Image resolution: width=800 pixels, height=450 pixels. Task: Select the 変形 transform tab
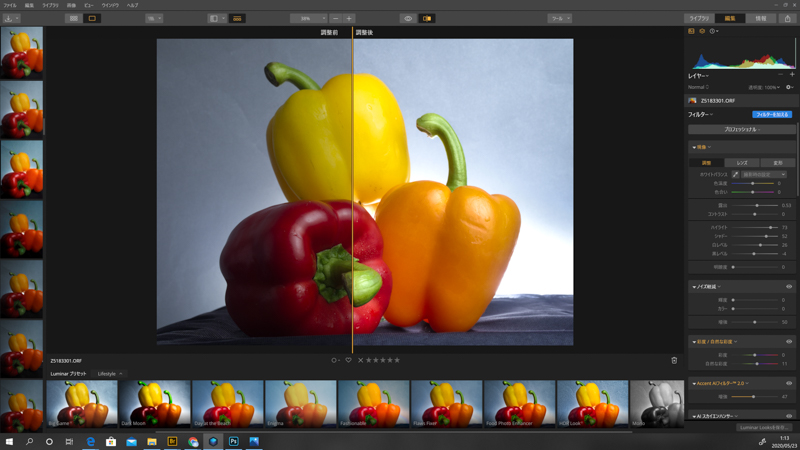(x=778, y=163)
